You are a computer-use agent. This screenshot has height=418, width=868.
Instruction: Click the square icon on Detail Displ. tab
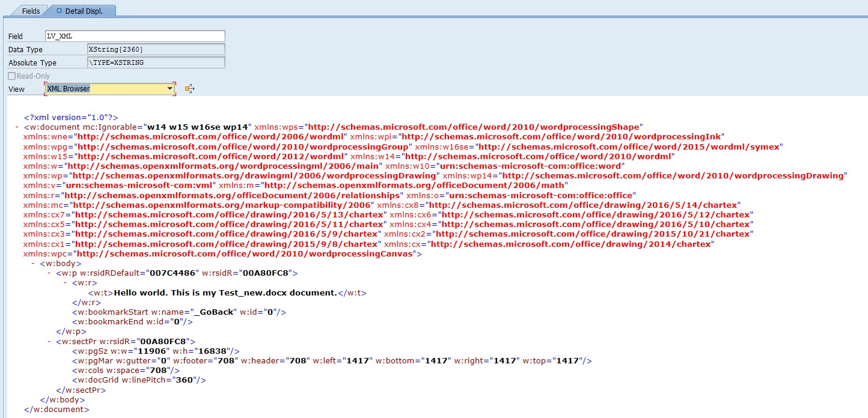click(x=59, y=11)
